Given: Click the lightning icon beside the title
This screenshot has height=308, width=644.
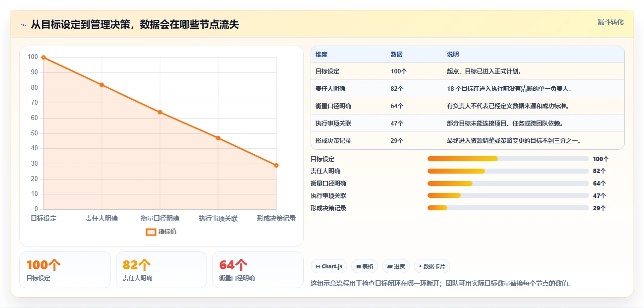Looking at the screenshot, I should [x=23, y=25].
